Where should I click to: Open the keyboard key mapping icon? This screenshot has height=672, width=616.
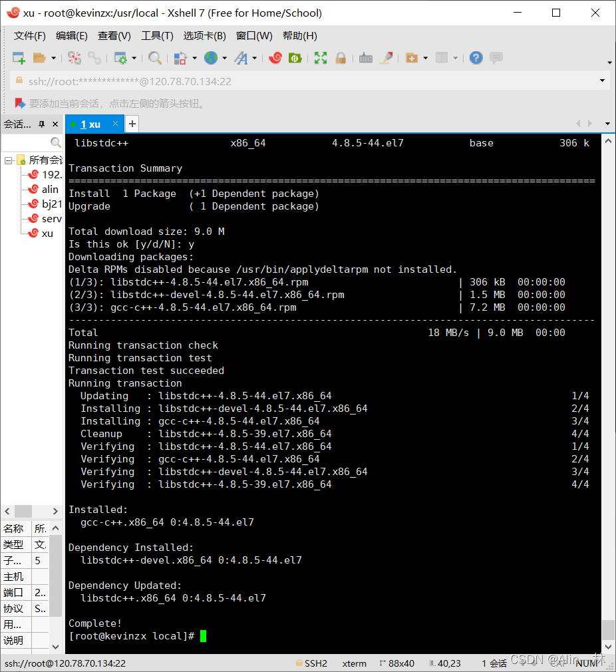(x=365, y=58)
